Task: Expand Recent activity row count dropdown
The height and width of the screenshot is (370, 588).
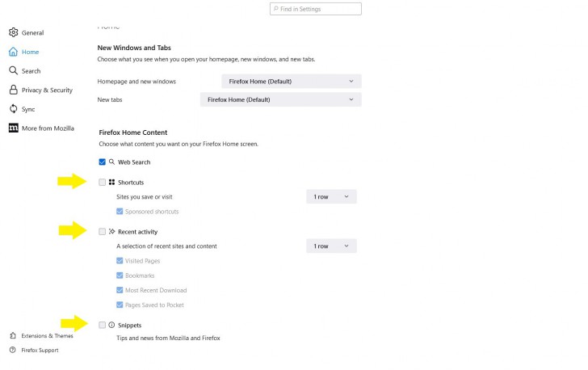Action: 330,246
